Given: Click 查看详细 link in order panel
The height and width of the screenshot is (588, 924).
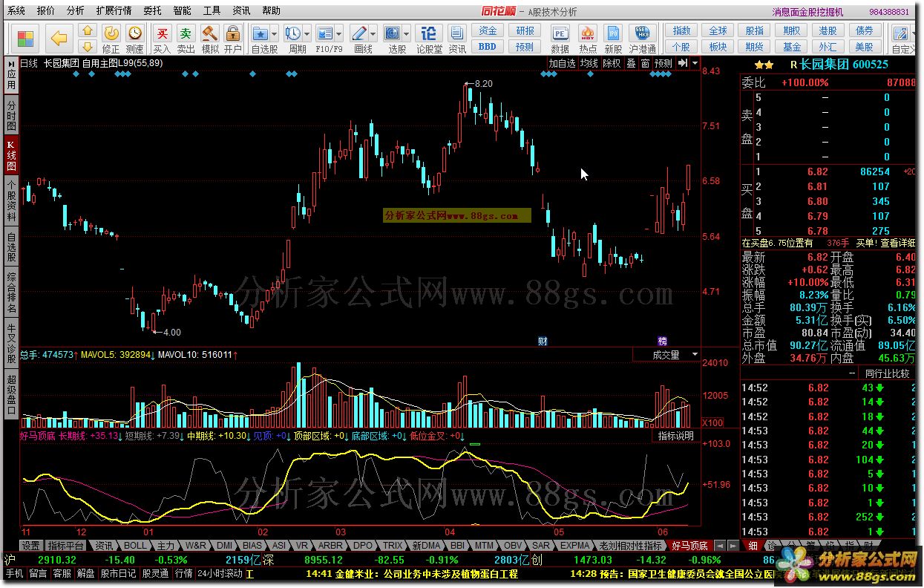Looking at the screenshot, I should [x=898, y=243].
